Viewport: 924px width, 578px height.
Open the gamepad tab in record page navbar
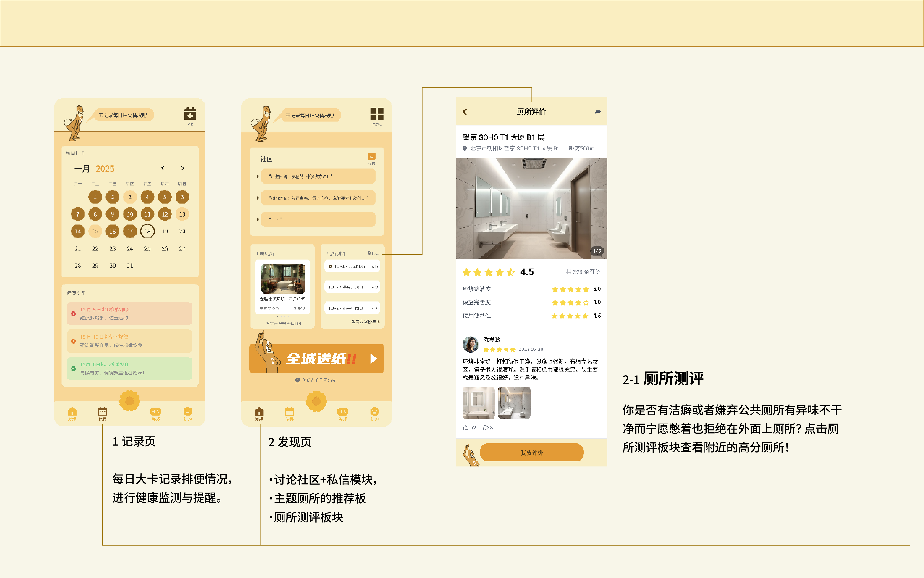point(156,412)
